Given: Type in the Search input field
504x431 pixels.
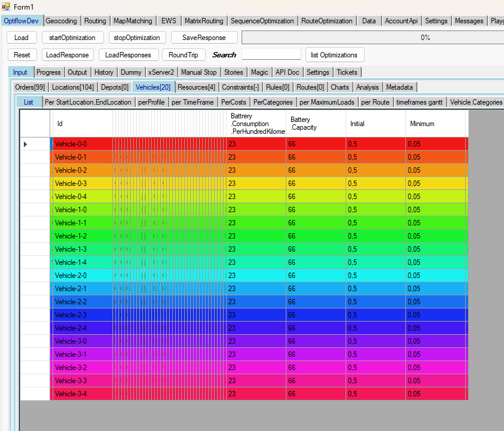Looking at the screenshot, I should click(x=271, y=55).
